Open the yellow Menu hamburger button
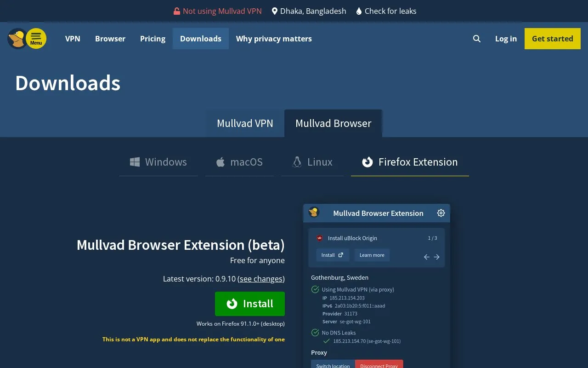The image size is (588, 368). [x=36, y=39]
